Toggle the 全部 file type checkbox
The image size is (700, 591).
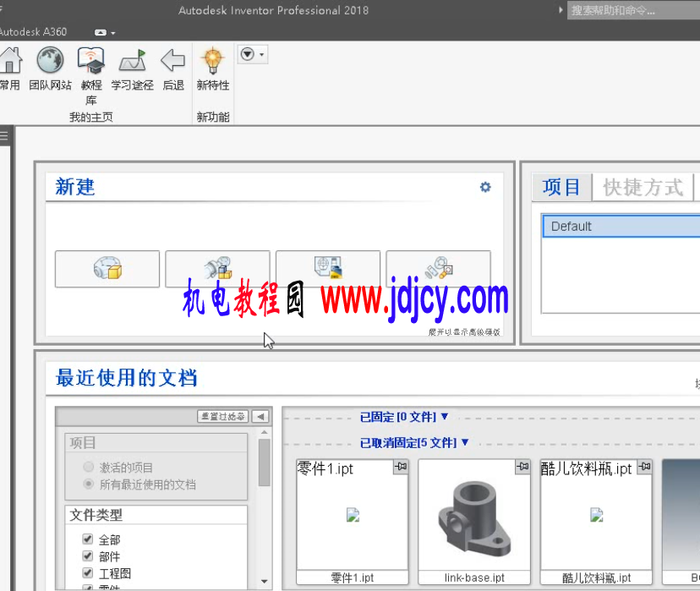pyautogui.click(x=88, y=539)
